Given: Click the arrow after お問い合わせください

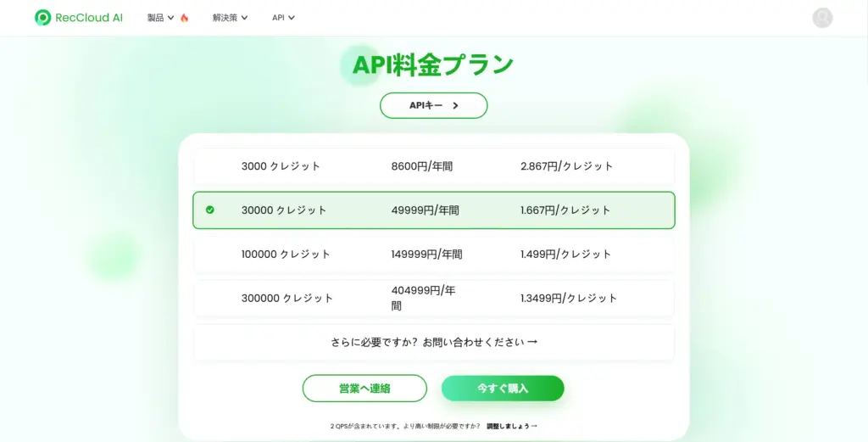Looking at the screenshot, I should point(532,343).
